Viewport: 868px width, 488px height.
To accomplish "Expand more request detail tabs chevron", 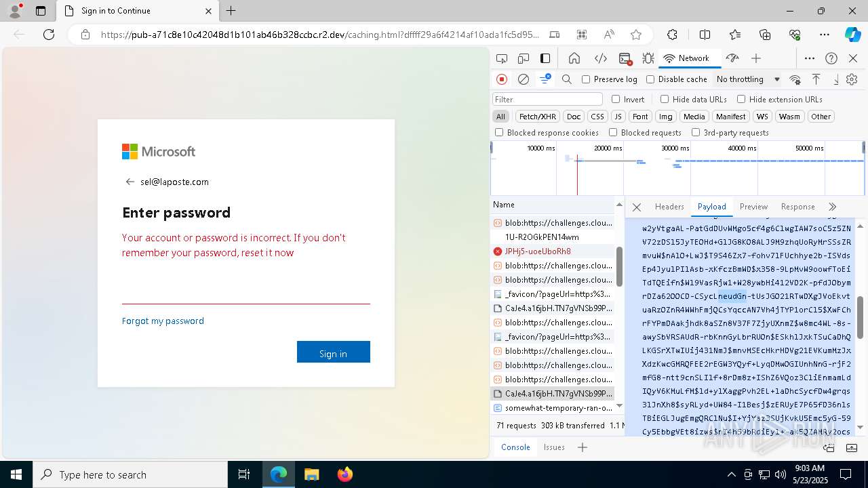I will point(833,207).
